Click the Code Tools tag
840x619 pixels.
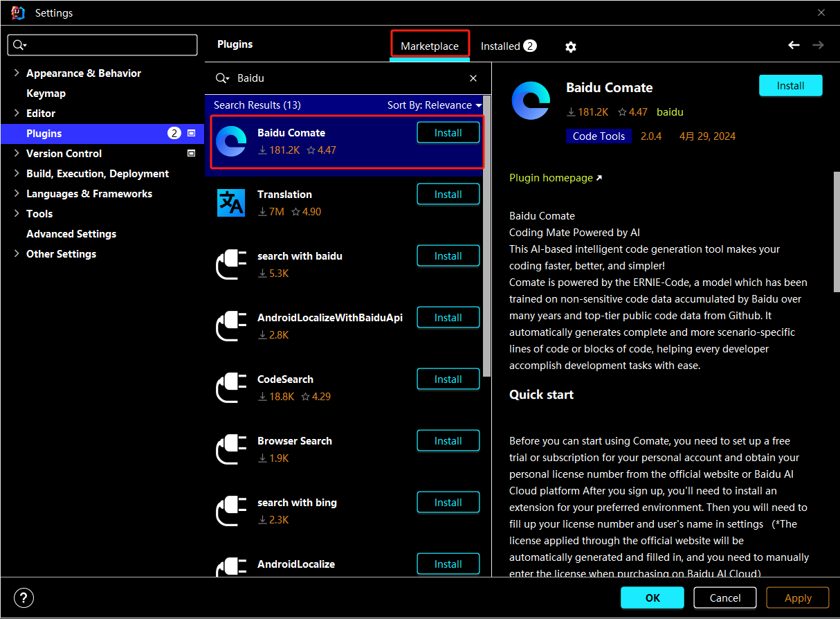tap(599, 136)
